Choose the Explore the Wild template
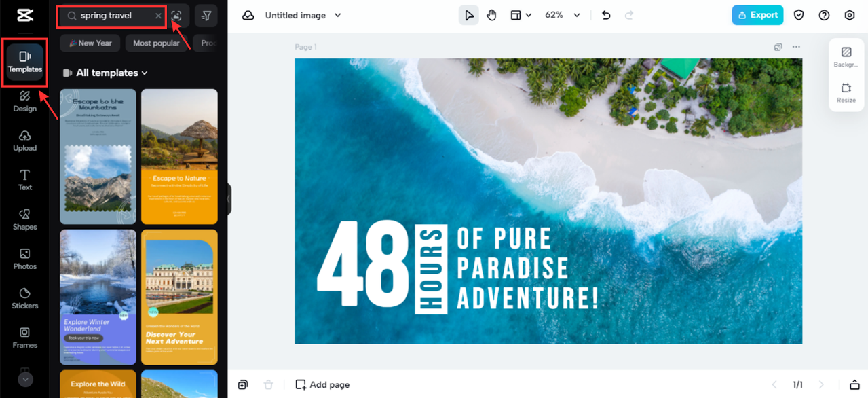The width and height of the screenshot is (868, 398). [98, 384]
